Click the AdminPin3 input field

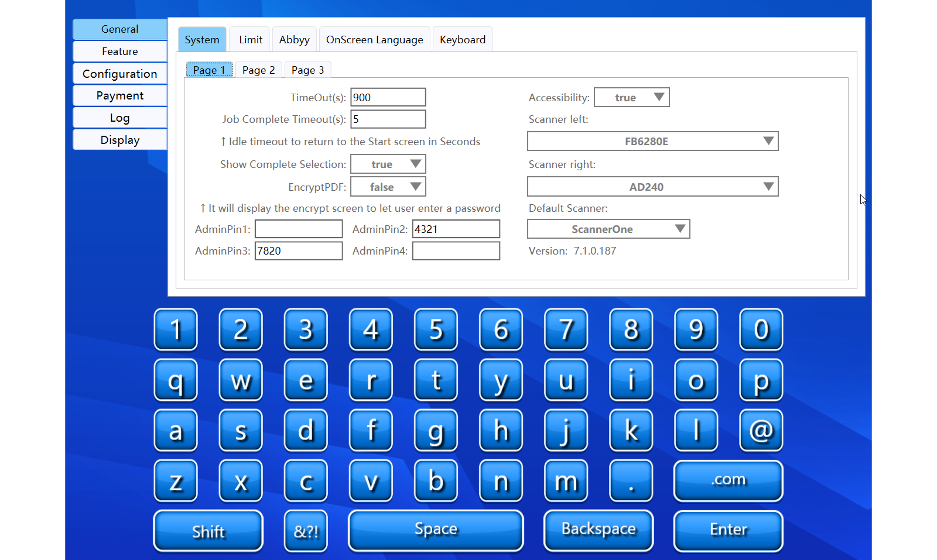[299, 250]
